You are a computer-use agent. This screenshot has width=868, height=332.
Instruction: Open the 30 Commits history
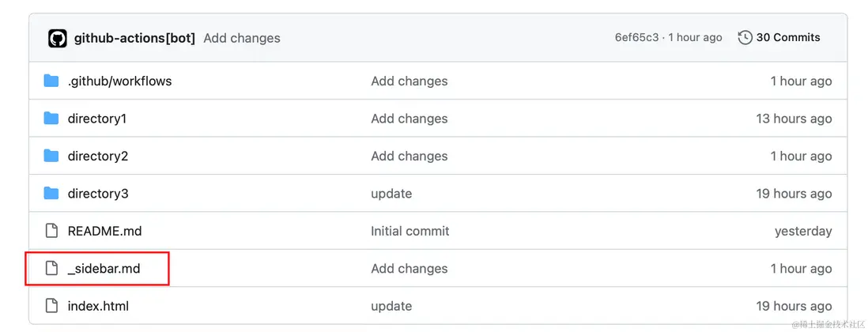click(x=788, y=38)
